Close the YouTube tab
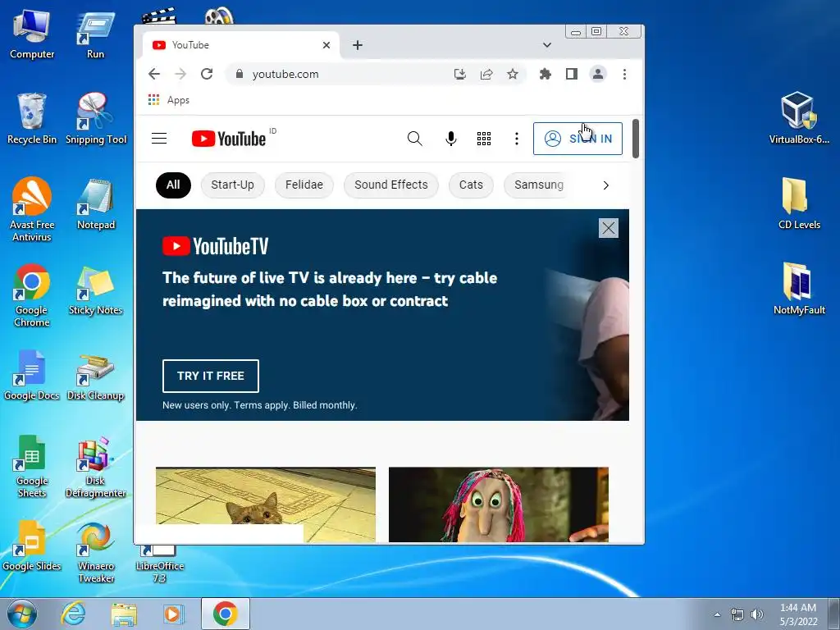The width and height of the screenshot is (840, 630). 326,46
